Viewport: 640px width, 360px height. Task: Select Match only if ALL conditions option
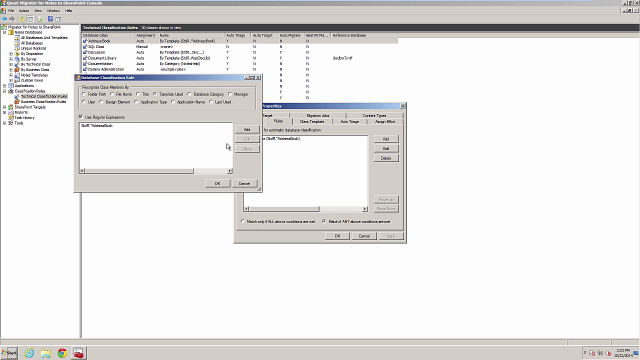243,222
